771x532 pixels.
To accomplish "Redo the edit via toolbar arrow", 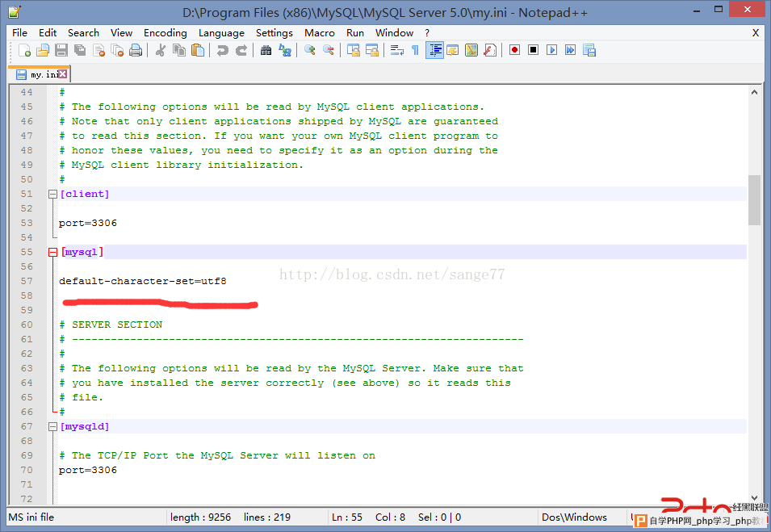I will [241, 50].
